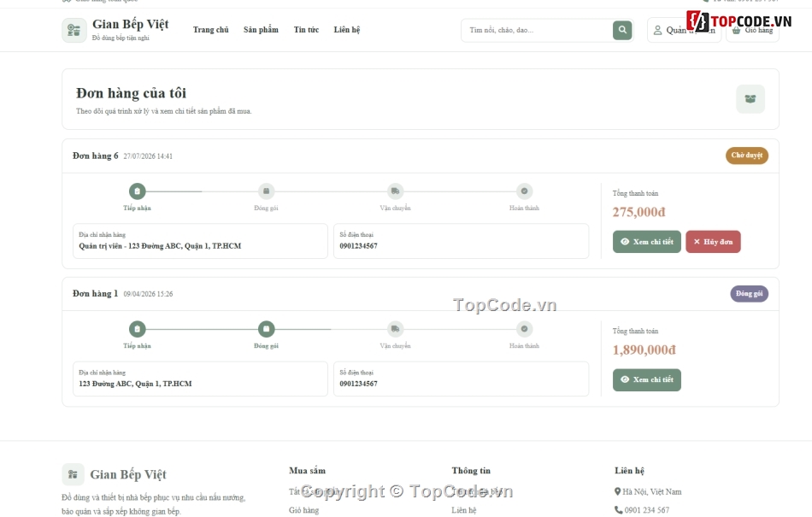
Task: Open the Quản trị viên account button
Action: coord(684,30)
